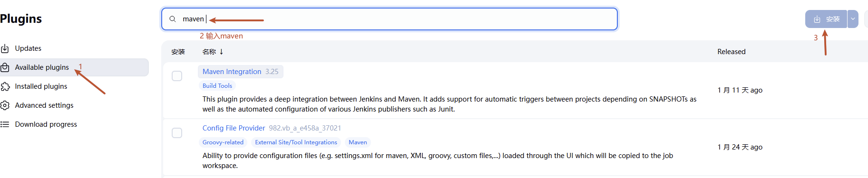The height and width of the screenshot is (178, 868).
Task: Click the External Site/Tool Integrations tag
Action: (x=296, y=142)
